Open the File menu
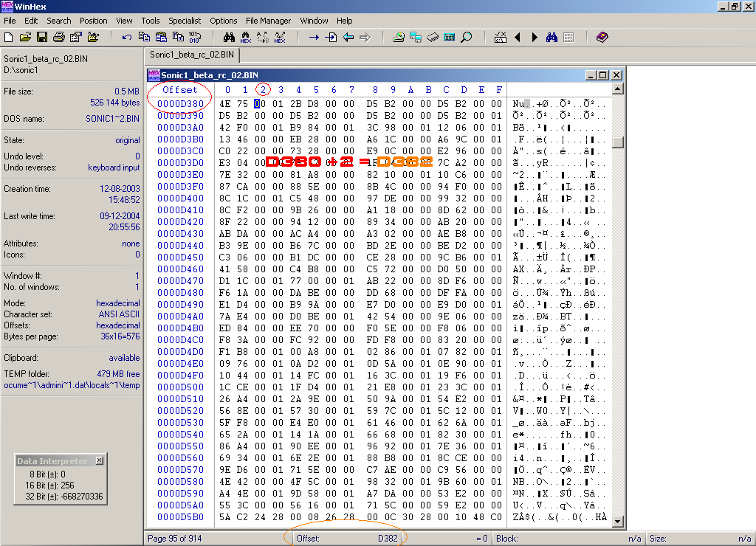 pyautogui.click(x=10, y=21)
